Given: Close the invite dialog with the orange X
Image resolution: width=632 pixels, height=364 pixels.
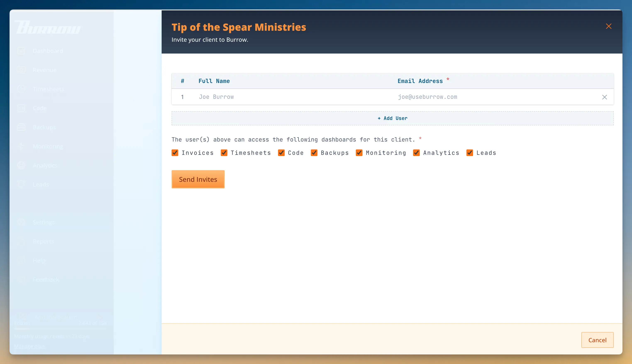Looking at the screenshot, I should pyautogui.click(x=609, y=26).
